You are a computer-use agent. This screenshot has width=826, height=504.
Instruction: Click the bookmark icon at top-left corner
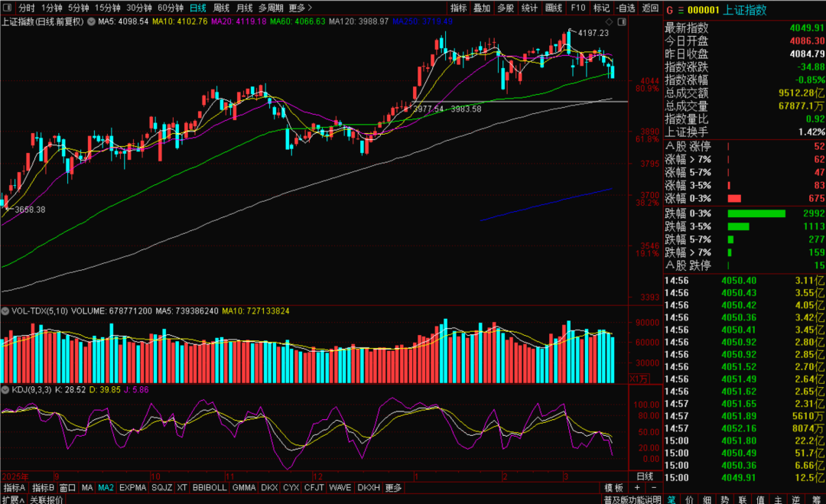point(8,8)
